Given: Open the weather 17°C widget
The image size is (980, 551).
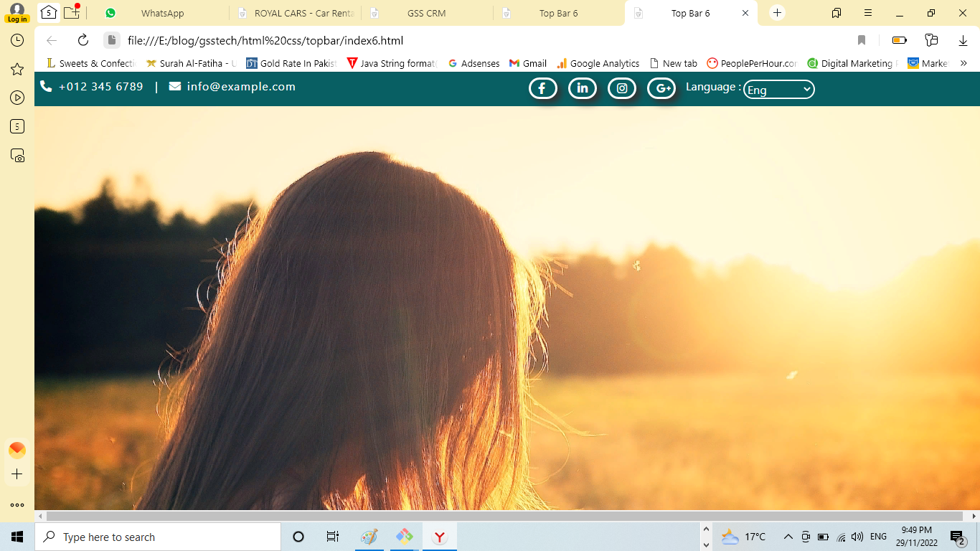Looking at the screenshot, I should pyautogui.click(x=744, y=537).
